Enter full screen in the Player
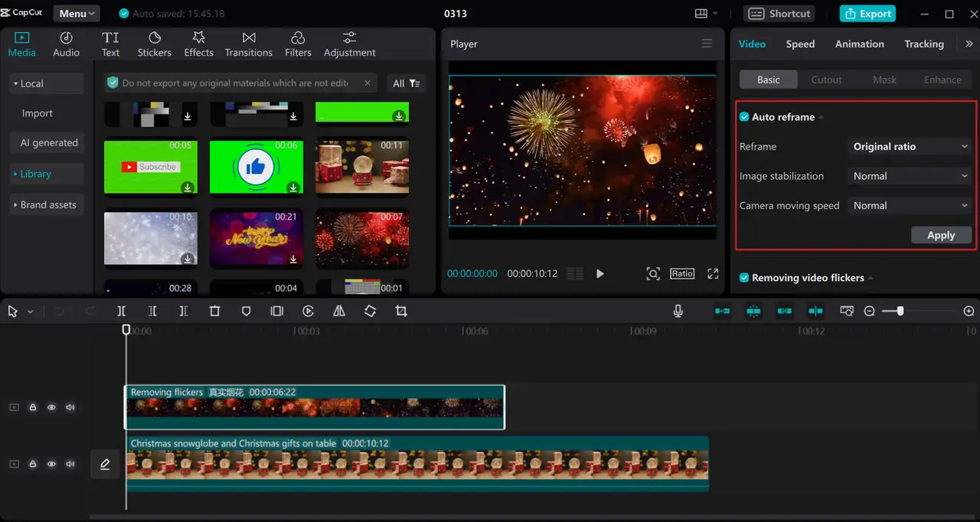980x522 pixels. [713, 274]
